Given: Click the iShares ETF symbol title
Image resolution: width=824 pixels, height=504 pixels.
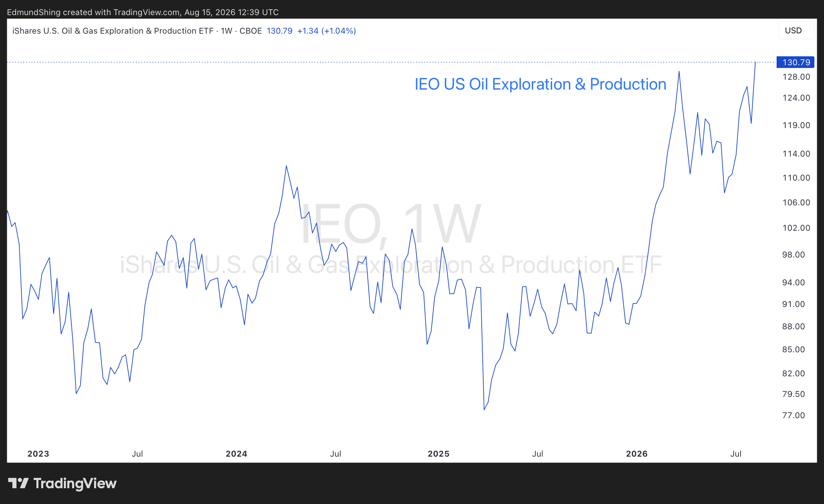Looking at the screenshot, I should tap(113, 31).
